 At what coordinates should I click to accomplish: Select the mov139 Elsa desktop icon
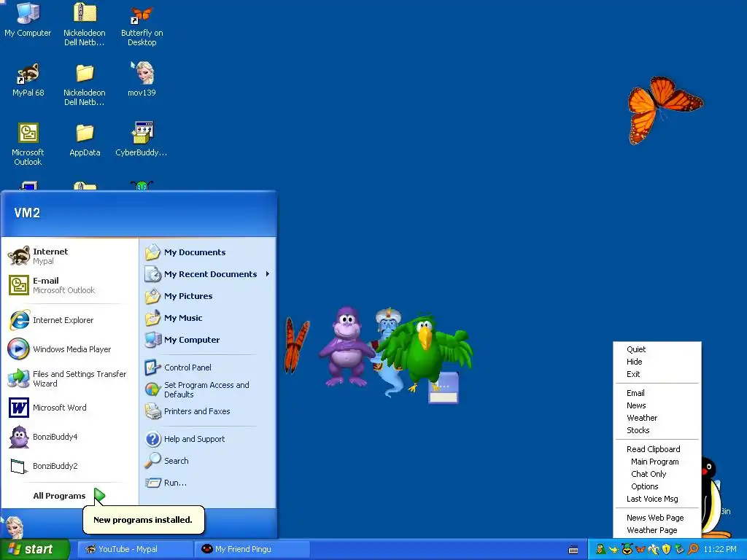[x=142, y=79]
